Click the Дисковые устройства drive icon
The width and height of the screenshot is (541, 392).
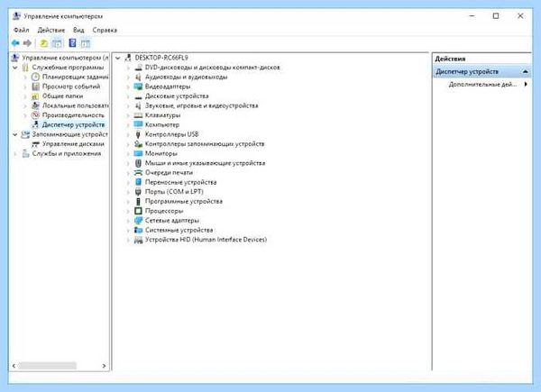tap(138, 96)
